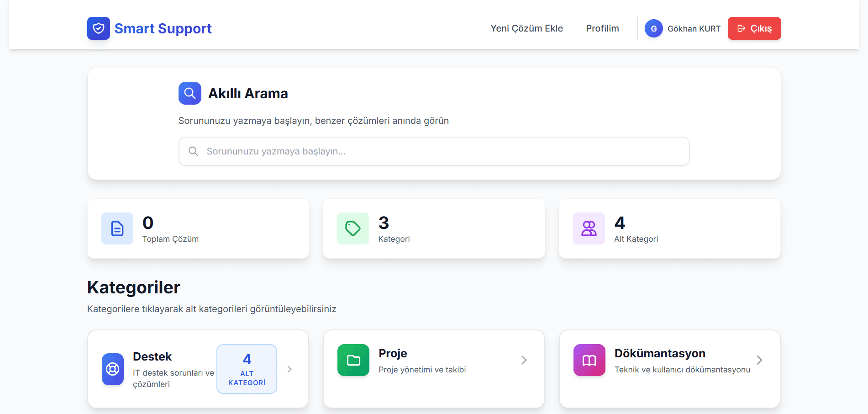Click the logout icon inside the Çıkış button
Screen dimensions: 868x414
[x=741, y=28]
